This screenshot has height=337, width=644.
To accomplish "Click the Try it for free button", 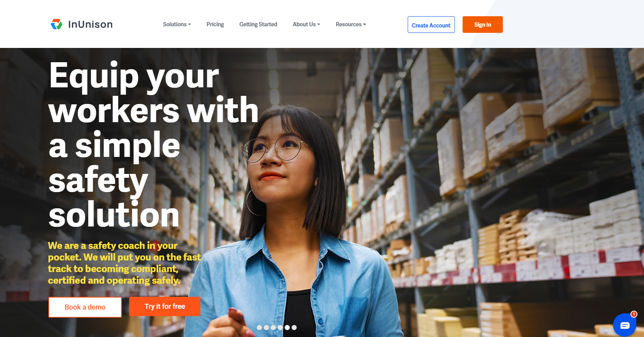I will [165, 306].
